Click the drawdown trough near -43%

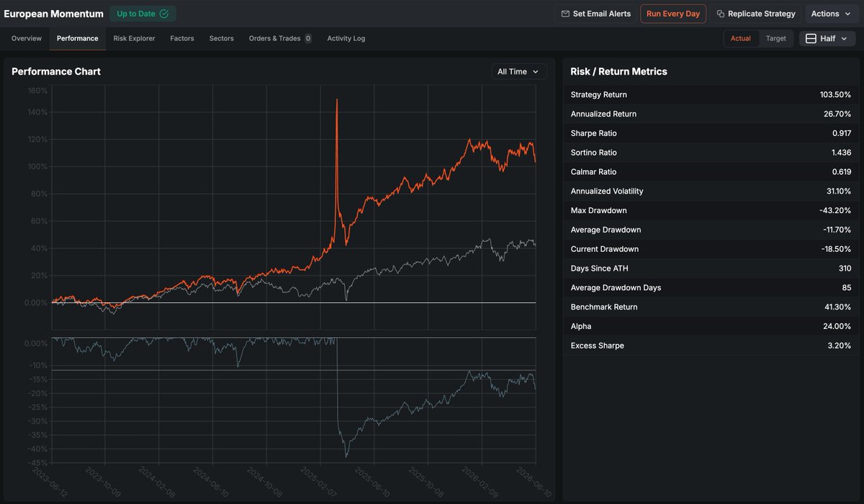pyautogui.click(x=346, y=456)
